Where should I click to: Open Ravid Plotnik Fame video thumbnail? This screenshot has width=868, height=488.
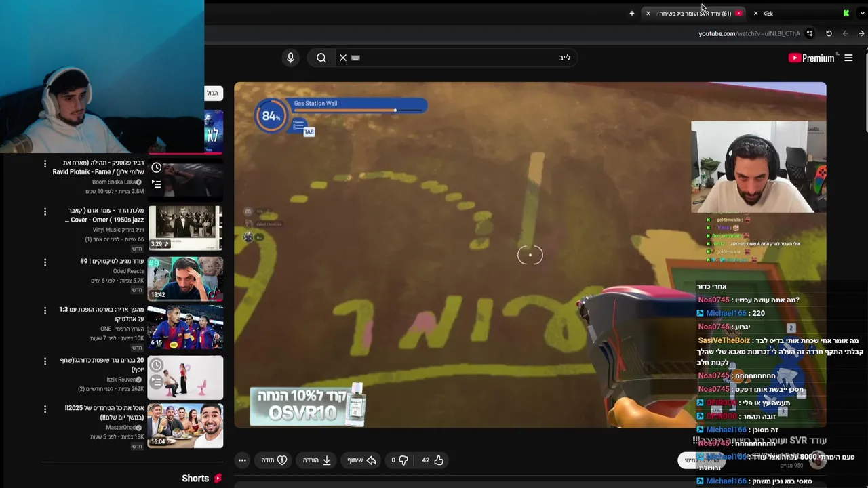(x=185, y=178)
